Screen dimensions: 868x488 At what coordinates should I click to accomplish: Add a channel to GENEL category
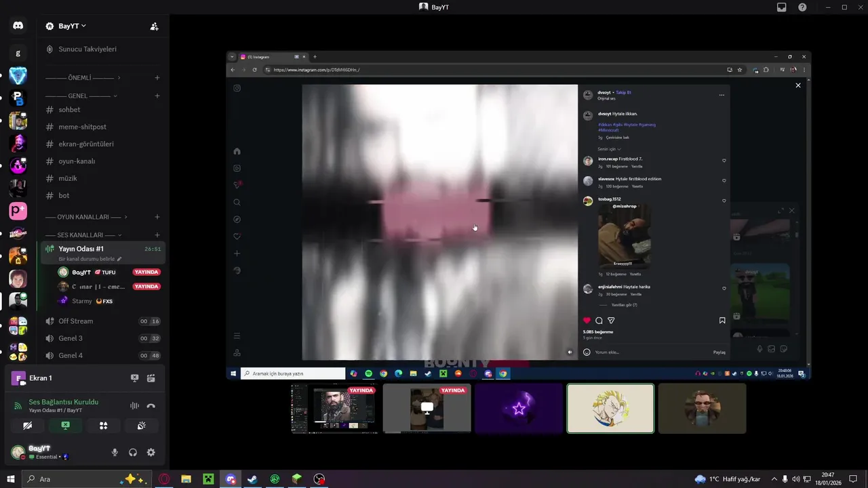(x=157, y=96)
